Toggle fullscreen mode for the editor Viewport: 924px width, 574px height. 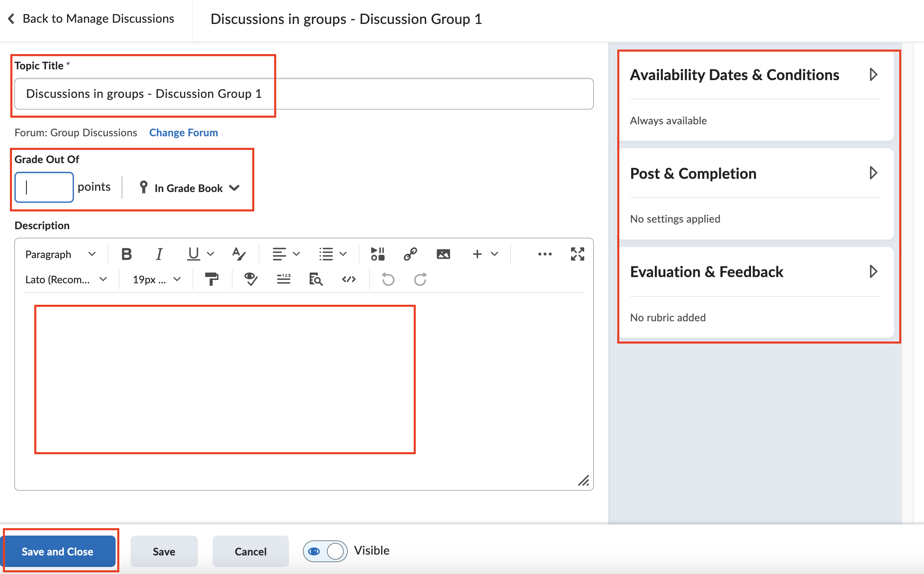tap(577, 254)
